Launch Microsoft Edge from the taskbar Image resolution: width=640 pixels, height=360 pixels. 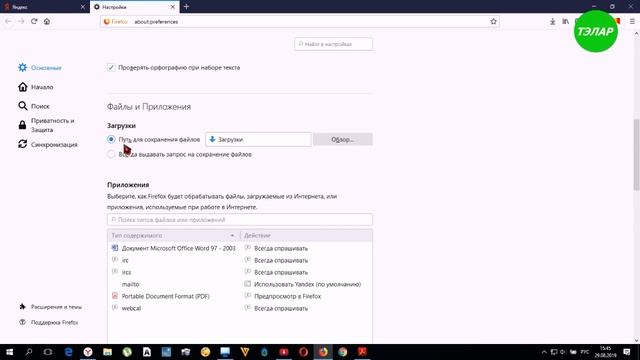[68, 352]
